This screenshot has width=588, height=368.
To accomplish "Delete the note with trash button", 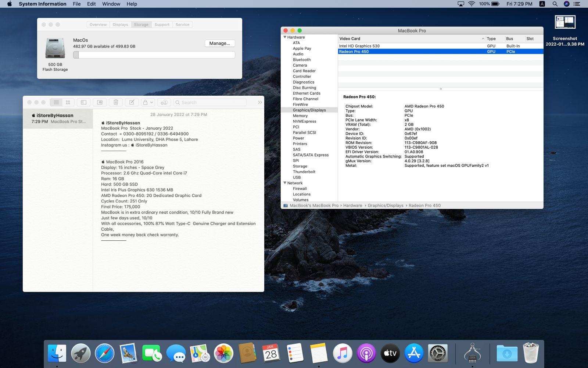I will tap(116, 102).
